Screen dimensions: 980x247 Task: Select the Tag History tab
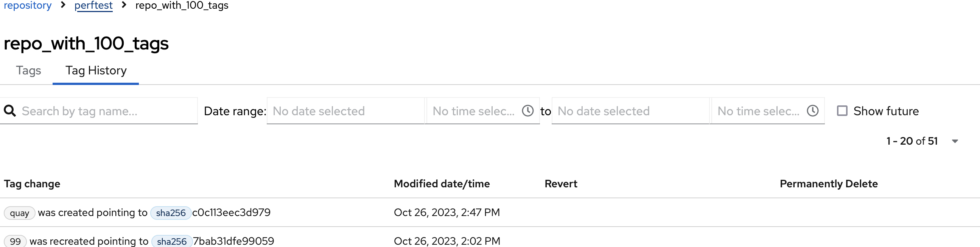[x=96, y=71]
